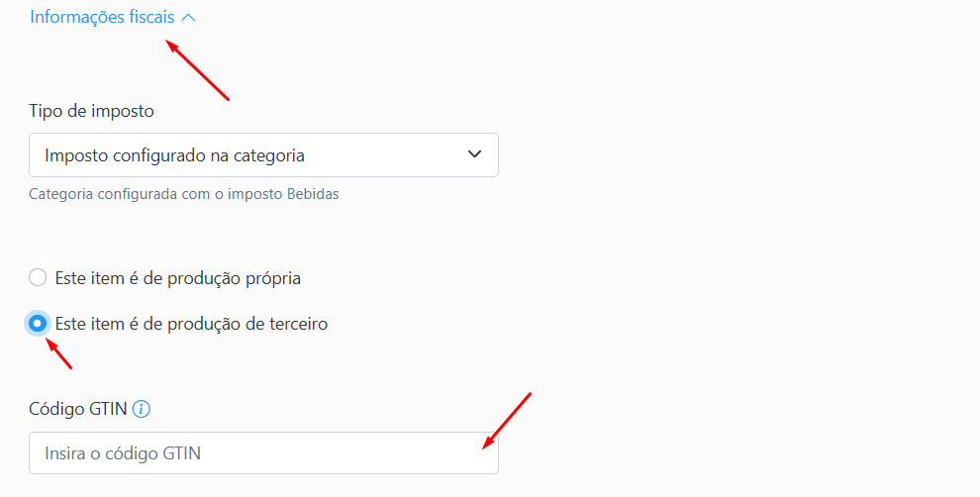Select the produção de terceiro radio button
980x497 pixels.
[x=38, y=323]
